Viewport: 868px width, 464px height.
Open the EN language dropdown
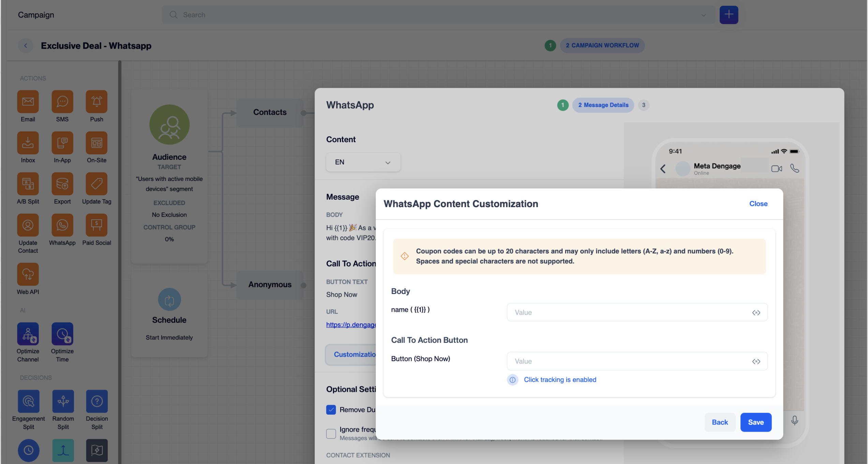click(x=363, y=162)
